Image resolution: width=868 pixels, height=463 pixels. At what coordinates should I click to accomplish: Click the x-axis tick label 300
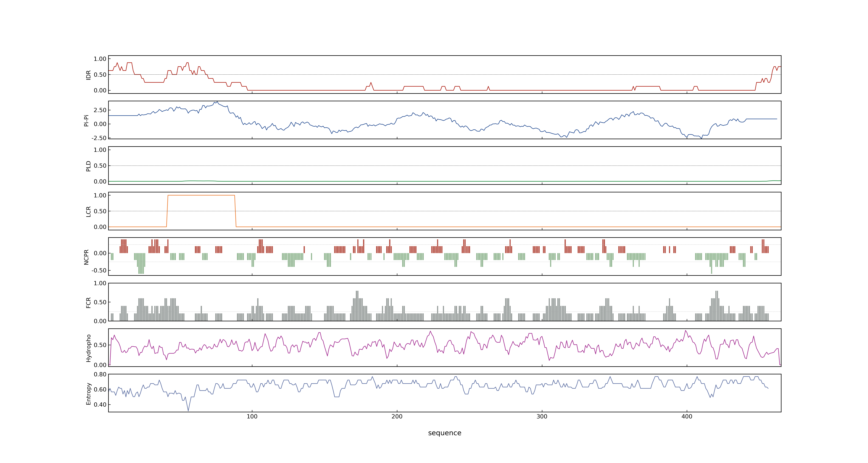pyautogui.click(x=542, y=416)
